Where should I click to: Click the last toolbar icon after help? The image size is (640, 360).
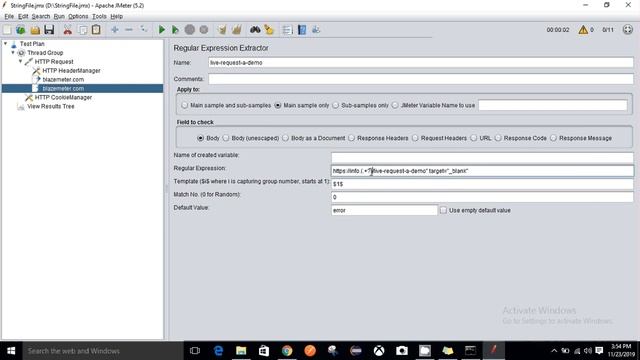[316, 30]
